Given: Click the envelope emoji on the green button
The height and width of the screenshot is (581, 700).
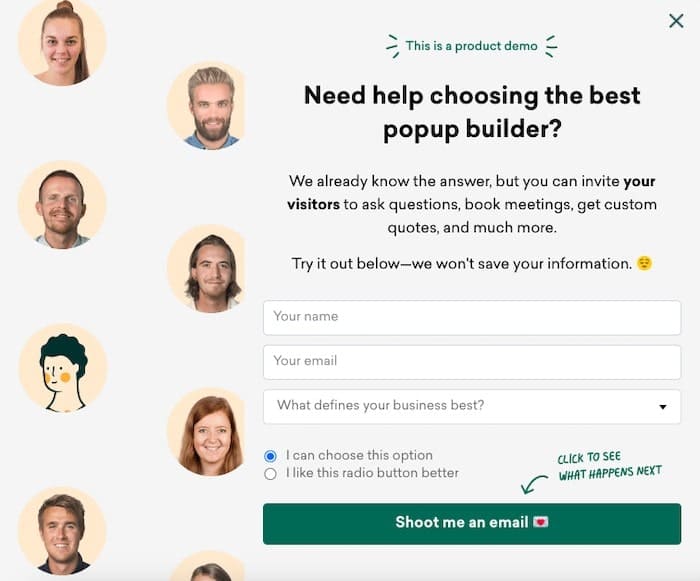Looking at the screenshot, I should pyautogui.click(x=541, y=522).
